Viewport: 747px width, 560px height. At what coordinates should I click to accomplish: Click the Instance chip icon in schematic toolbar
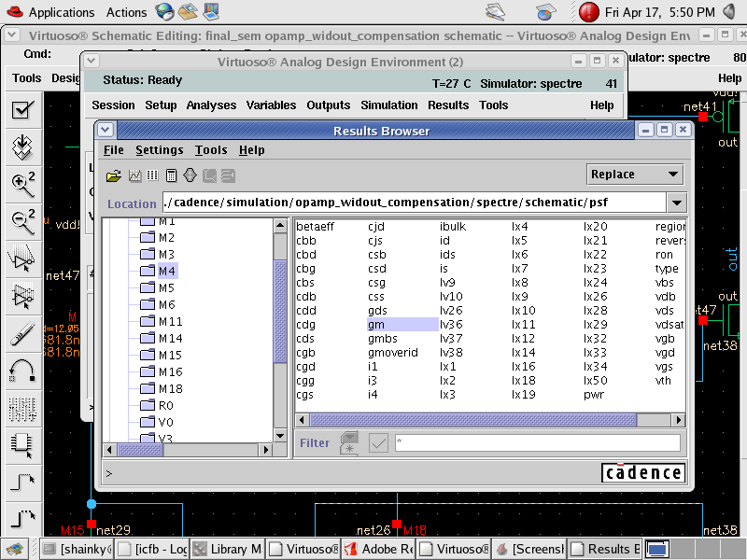click(22, 445)
